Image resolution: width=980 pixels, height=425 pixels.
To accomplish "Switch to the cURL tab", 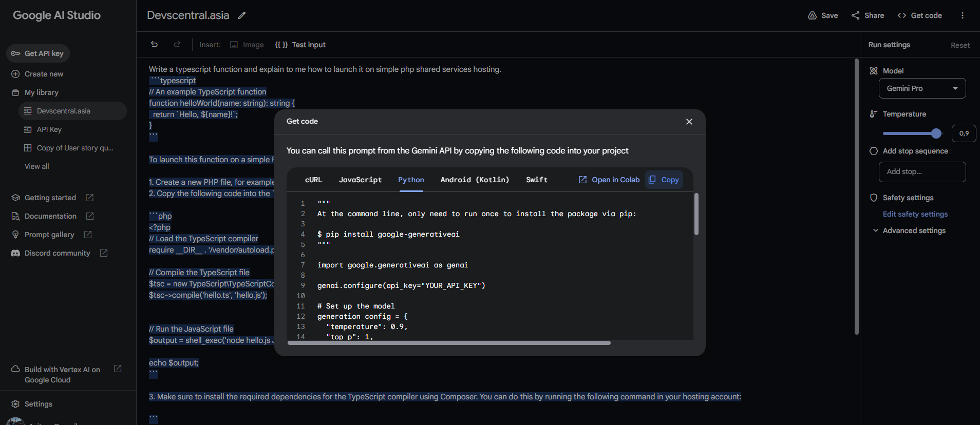I will (x=313, y=180).
